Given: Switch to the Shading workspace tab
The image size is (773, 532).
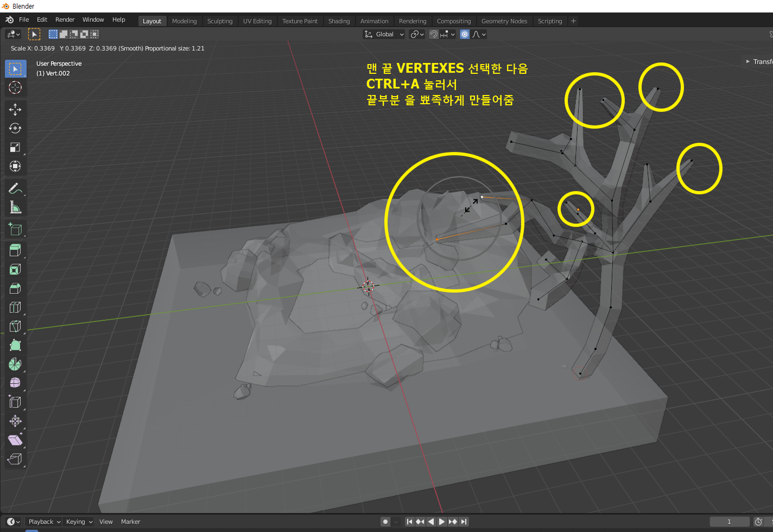Looking at the screenshot, I should [x=339, y=21].
